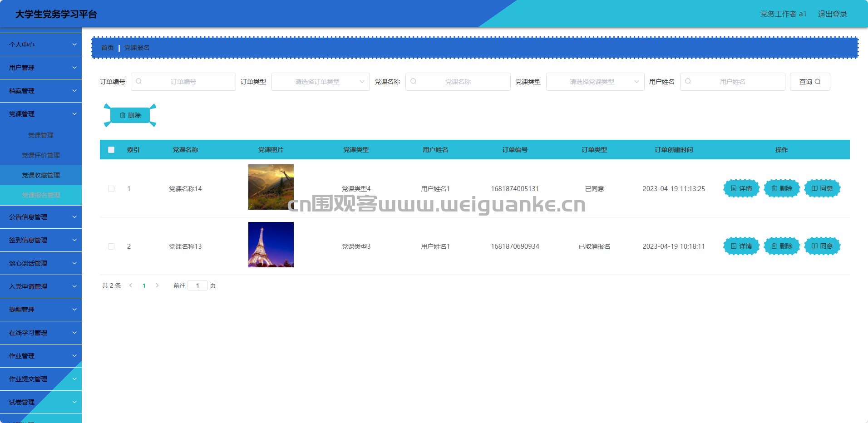The image size is (868, 423).
Task: Open Eiffel Tower thumbnail for 党课名称13
Action: click(x=271, y=245)
